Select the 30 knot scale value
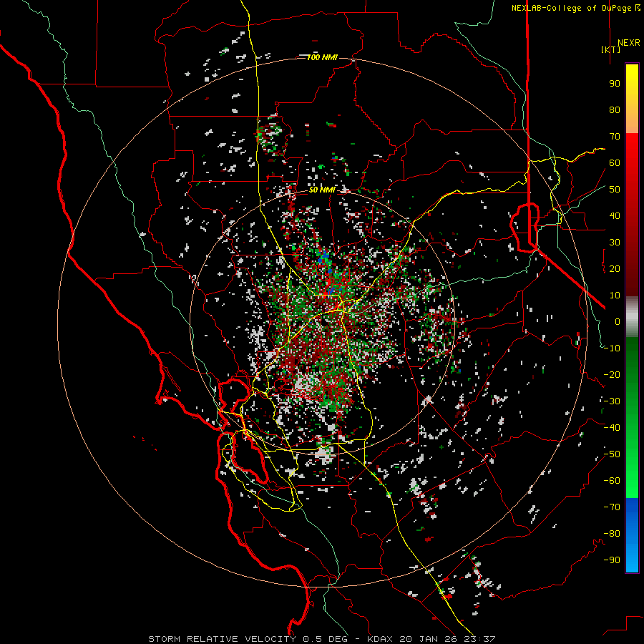The height and width of the screenshot is (644, 644). (x=615, y=243)
